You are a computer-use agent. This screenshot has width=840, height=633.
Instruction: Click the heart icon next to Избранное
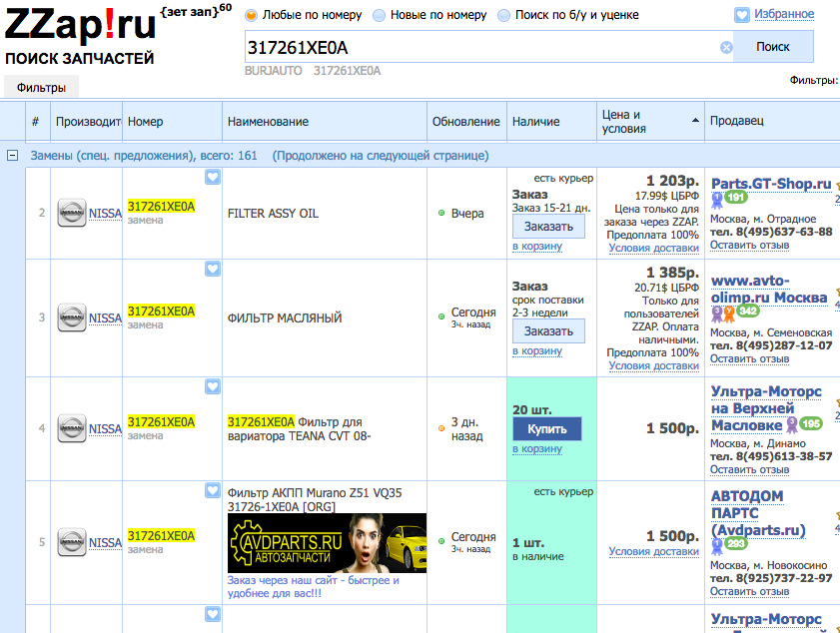point(742,15)
